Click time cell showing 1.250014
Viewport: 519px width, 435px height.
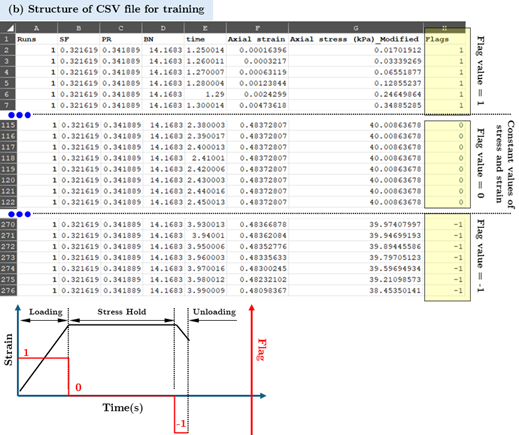point(205,50)
